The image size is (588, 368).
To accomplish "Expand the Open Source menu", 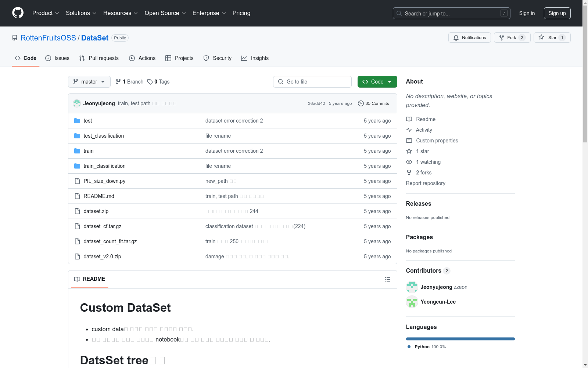I will pyautogui.click(x=165, y=13).
